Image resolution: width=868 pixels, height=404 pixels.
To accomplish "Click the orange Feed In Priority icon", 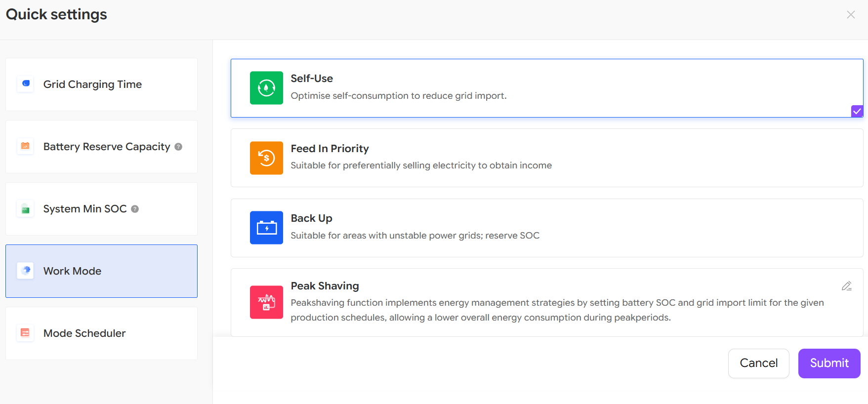I will pyautogui.click(x=266, y=158).
